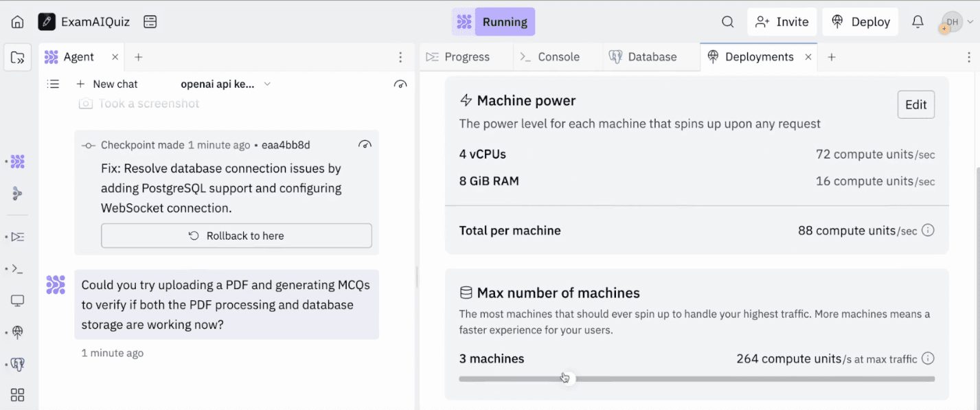Close the Deployments tab

[808, 57]
